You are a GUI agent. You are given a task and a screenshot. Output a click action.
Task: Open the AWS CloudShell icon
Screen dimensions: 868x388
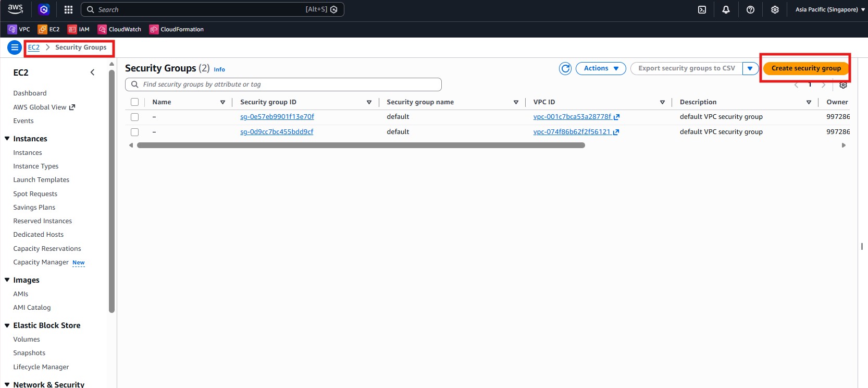(x=702, y=9)
